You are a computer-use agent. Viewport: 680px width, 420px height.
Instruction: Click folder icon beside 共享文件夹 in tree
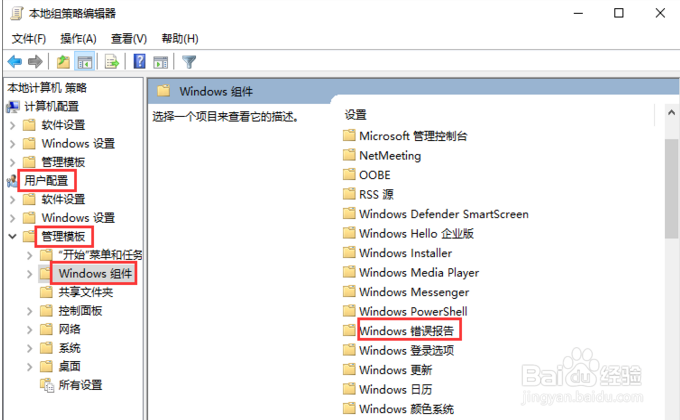click(46, 292)
